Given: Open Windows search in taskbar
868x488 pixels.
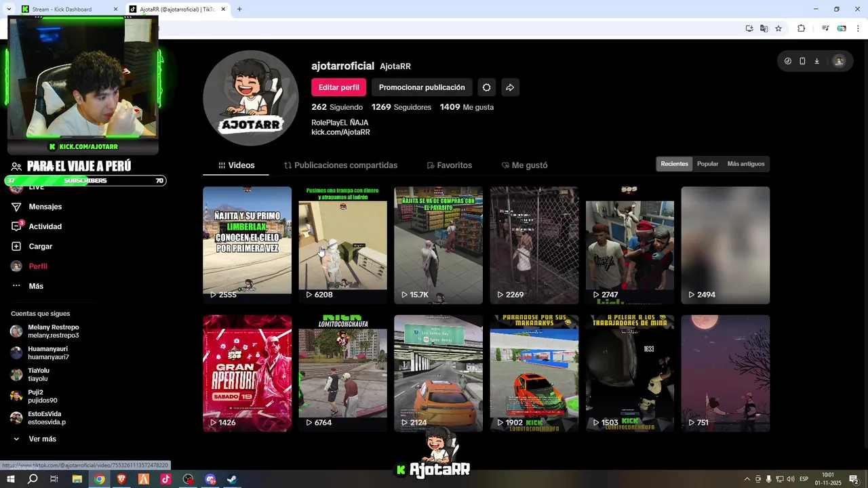Looking at the screenshot, I should point(33,479).
